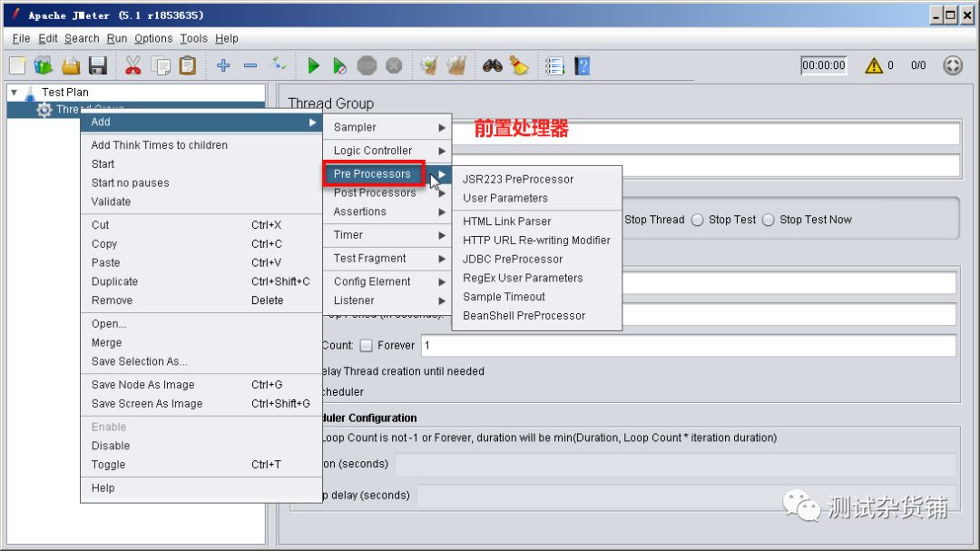Screen dimensions: 980x551
Task: Click the Clear results broom icon
Action: point(428,65)
